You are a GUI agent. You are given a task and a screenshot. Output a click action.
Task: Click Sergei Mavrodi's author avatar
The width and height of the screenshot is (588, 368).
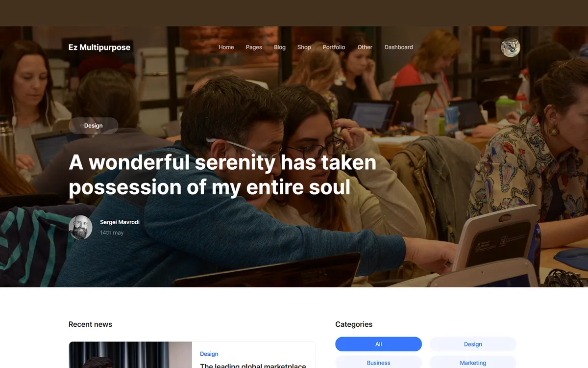point(80,227)
